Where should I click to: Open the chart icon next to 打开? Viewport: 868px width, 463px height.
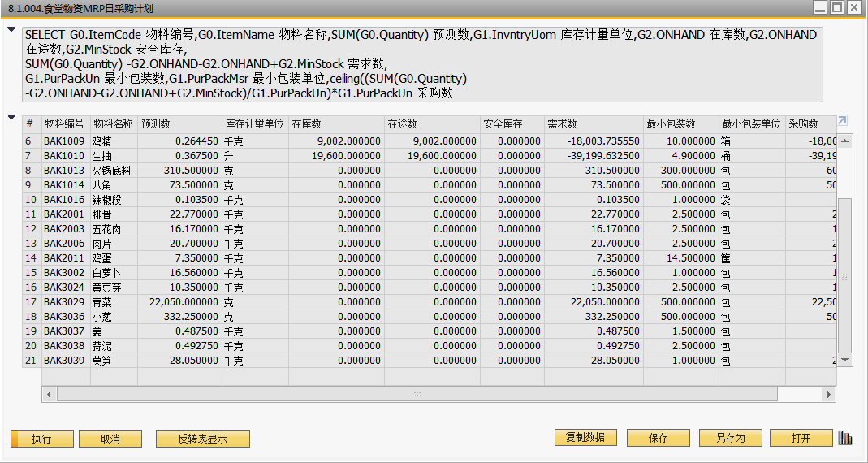tap(846, 438)
